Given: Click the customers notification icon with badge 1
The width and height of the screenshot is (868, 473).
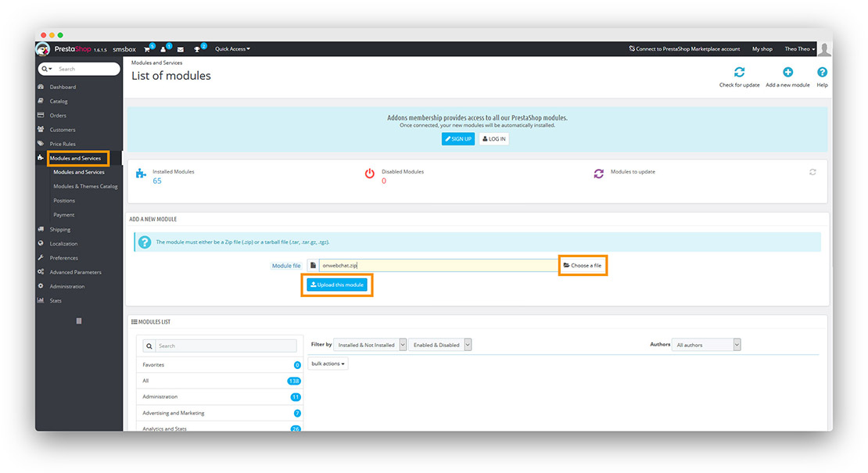Looking at the screenshot, I should [163, 48].
